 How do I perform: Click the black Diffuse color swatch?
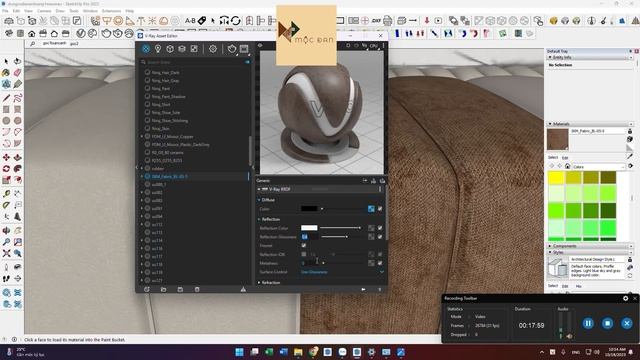[x=309, y=209]
